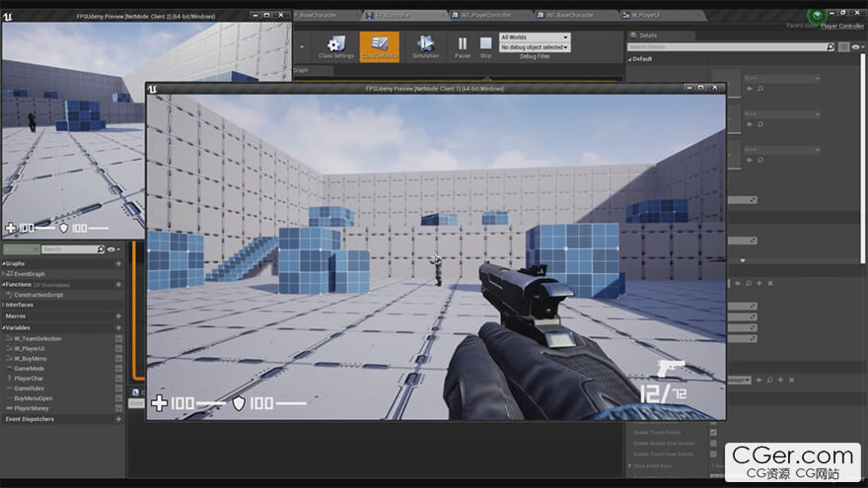Collapse the Variables section
The width and height of the screenshot is (868, 488).
pyautogui.click(x=4, y=327)
